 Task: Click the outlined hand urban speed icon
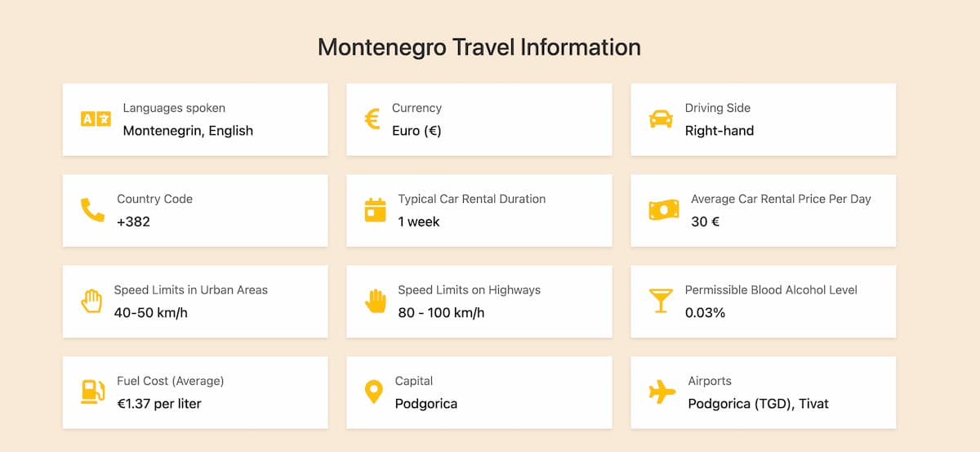pyautogui.click(x=91, y=301)
